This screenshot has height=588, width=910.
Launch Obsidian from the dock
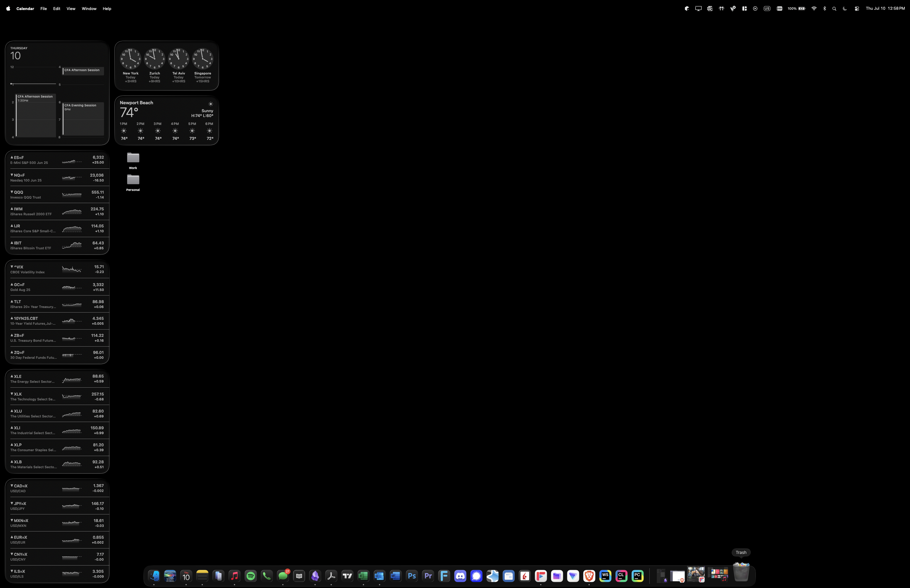315,576
